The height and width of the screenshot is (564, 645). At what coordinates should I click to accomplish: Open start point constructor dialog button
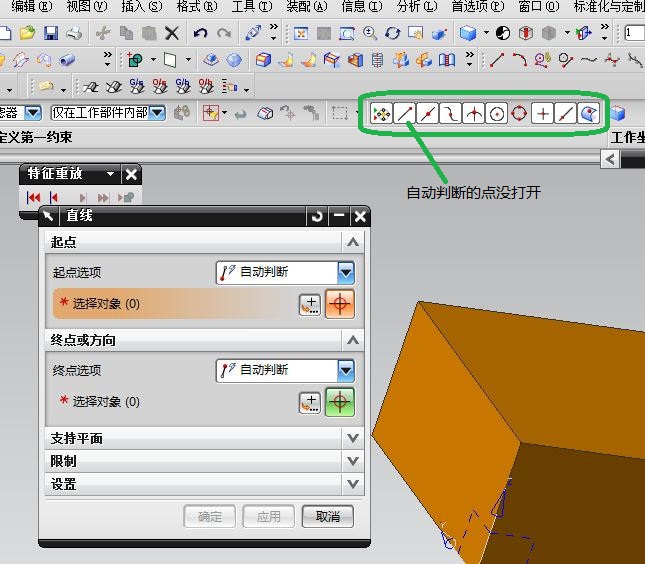310,305
